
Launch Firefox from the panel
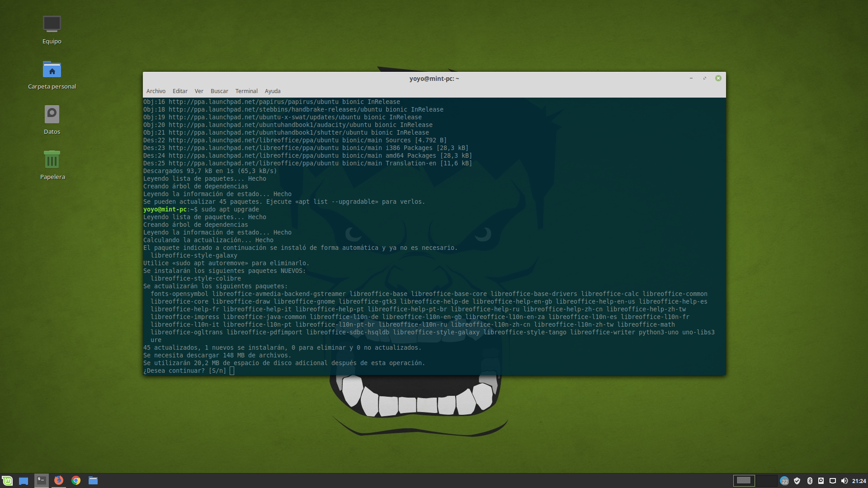point(59,480)
